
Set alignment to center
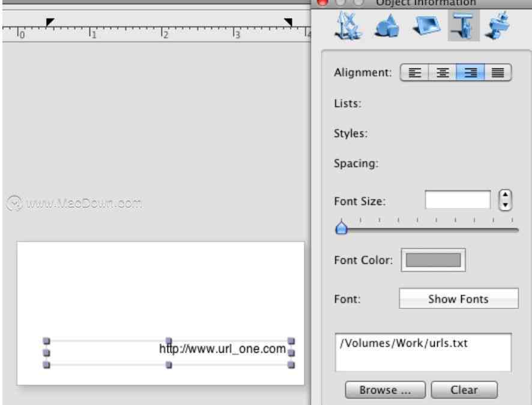pos(443,72)
